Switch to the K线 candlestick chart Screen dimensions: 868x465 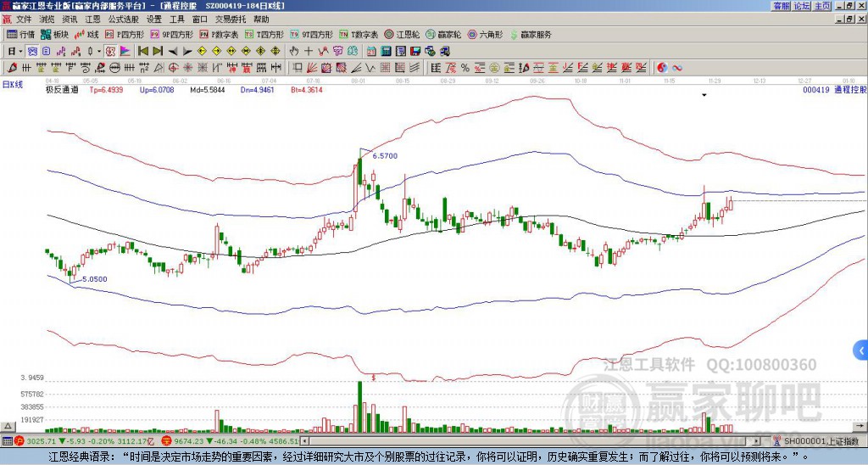tap(86, 34)
